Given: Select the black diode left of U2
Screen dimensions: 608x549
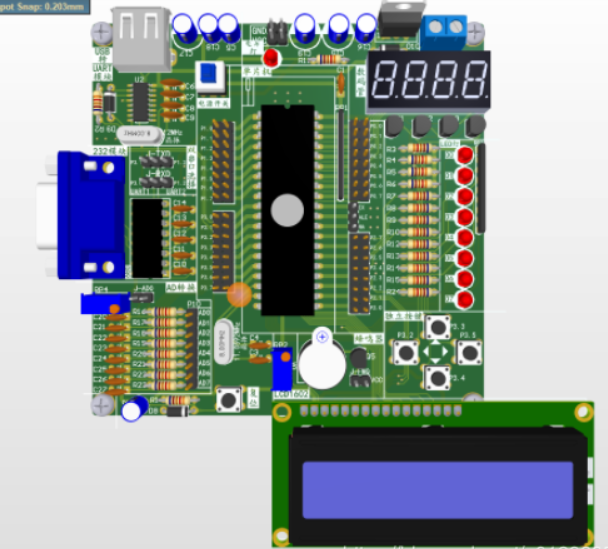Looking at the screenshot, I should [110, 103].
